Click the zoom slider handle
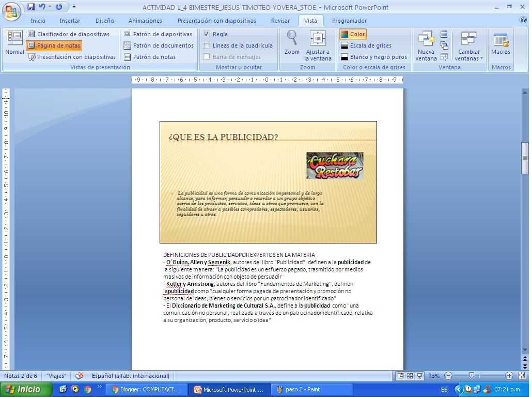The height and width of the screenshot is (397, 532). [x=471, y=376]
